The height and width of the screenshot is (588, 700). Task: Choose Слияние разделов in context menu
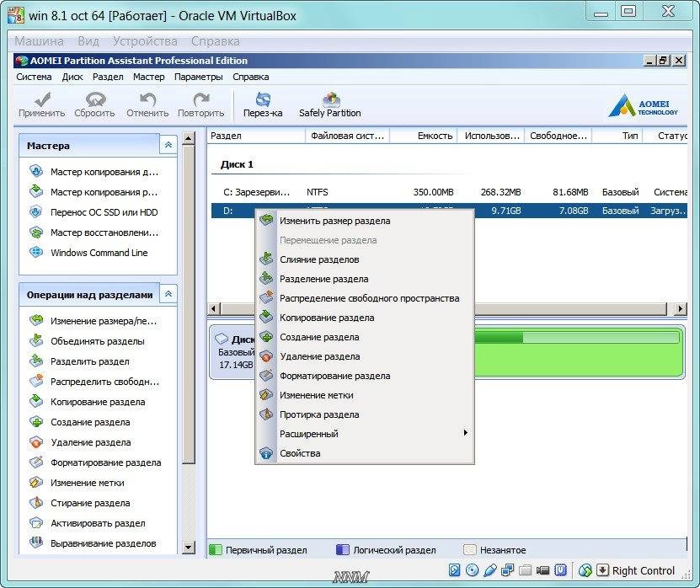(x=364, y=259)
